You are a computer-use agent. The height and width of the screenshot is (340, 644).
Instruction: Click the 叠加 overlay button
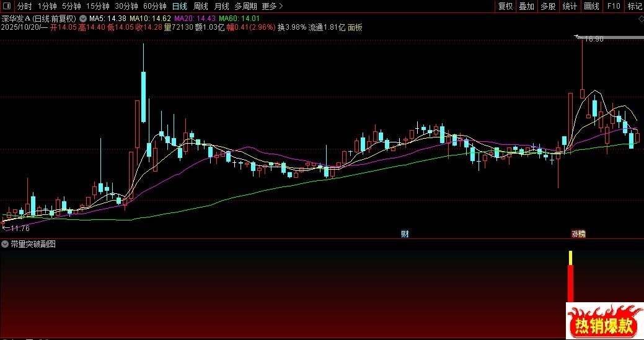click(x=526, y=6)
